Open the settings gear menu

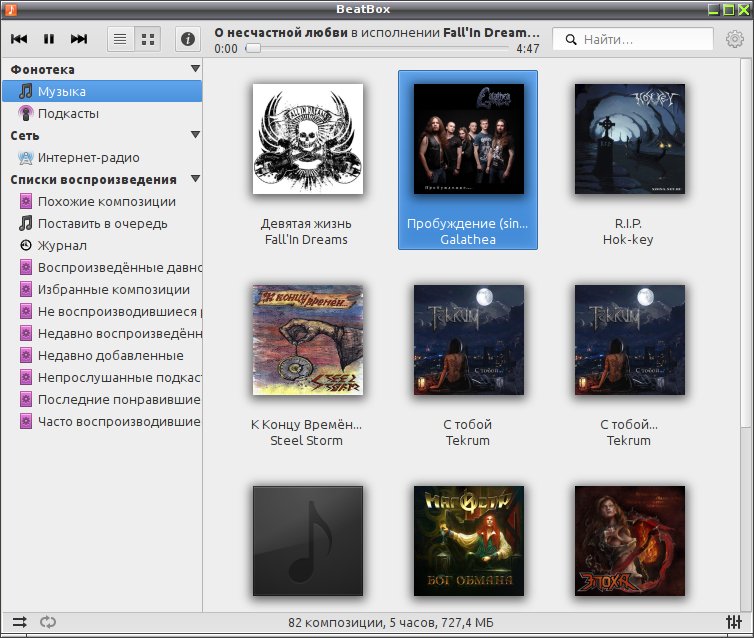(734, 39)
